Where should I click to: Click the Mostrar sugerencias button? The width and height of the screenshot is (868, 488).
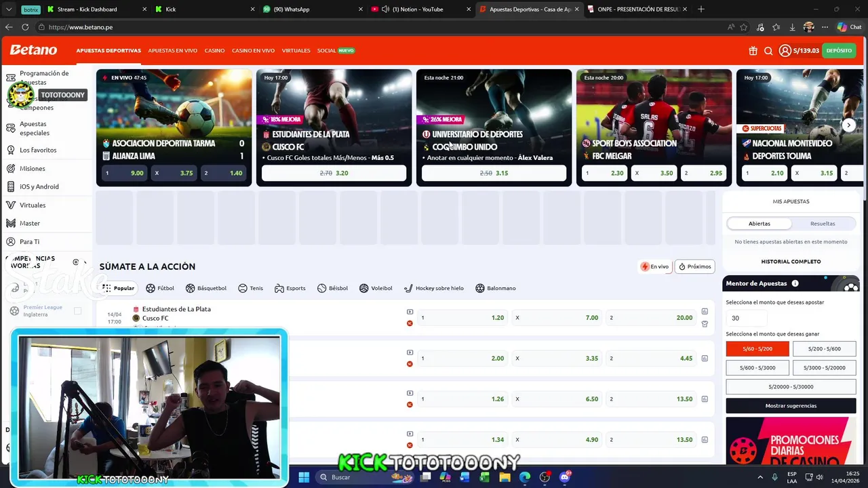point(791,406)
